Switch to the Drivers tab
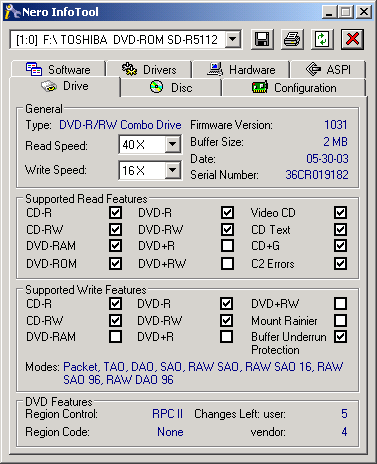This screenshot has height=464, width=377. tap(149, 69)
